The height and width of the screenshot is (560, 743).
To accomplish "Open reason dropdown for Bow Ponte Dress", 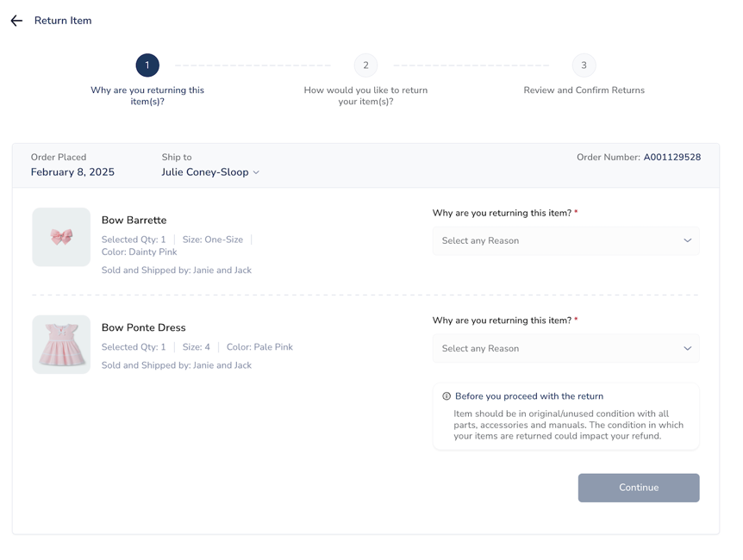I will 565,348.
